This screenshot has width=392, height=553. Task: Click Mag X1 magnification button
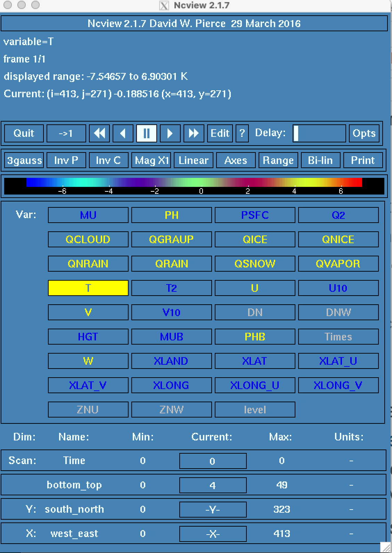(151, 160)
